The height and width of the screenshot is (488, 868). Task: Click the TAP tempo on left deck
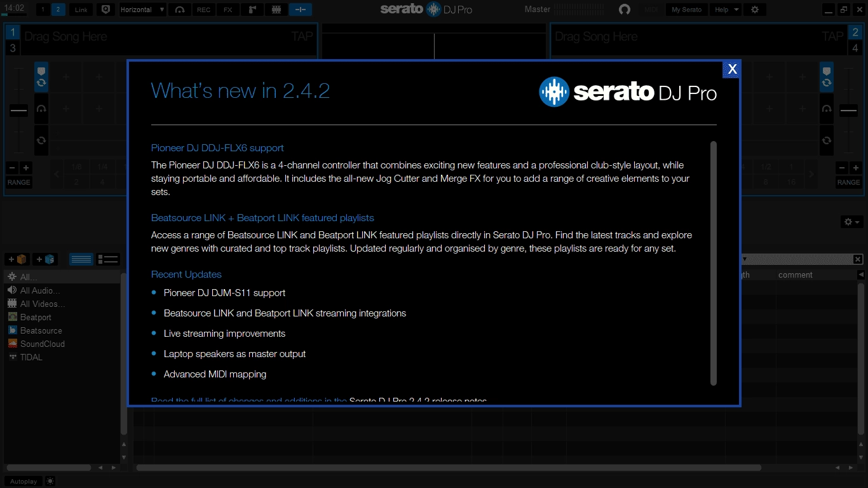(302, 36)
